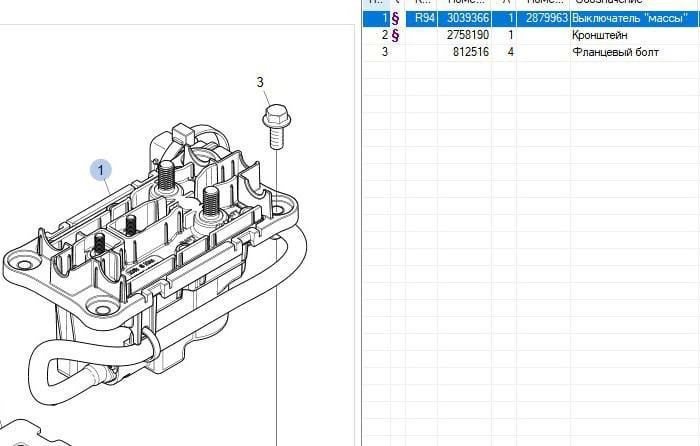Click the § symbol in row 1
This screenshot has width=700, height=446.
[393, 18]
